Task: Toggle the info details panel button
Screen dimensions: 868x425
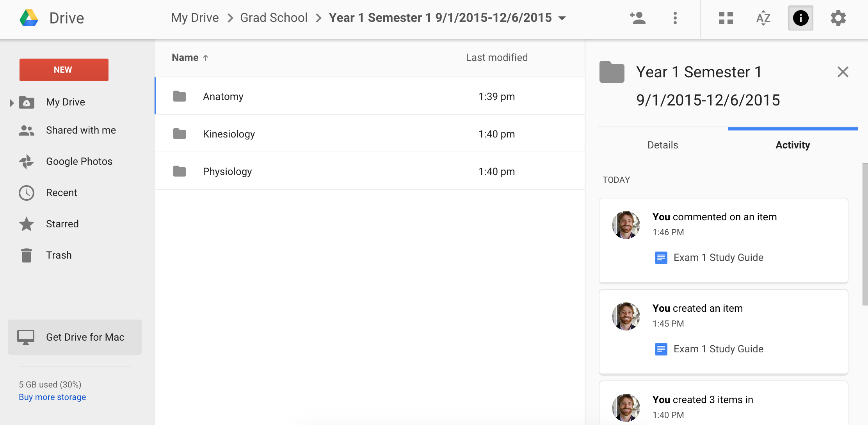Action: tap(800, 18)
